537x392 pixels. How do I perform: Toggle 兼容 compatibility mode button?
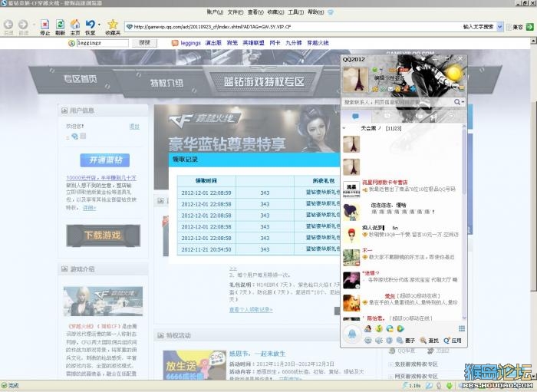coord(515,27)
